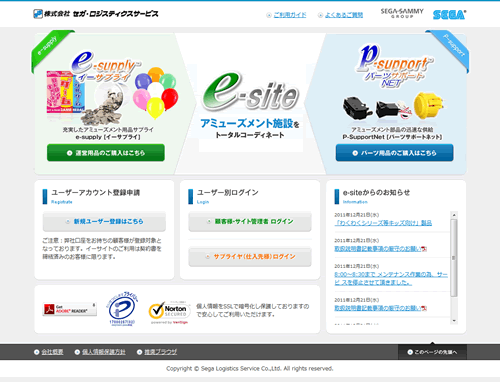The width and height of the screenshot is (500, 382).
Task: Click the ユーザー別ログイン heading
Action: [x=227, y=193]
